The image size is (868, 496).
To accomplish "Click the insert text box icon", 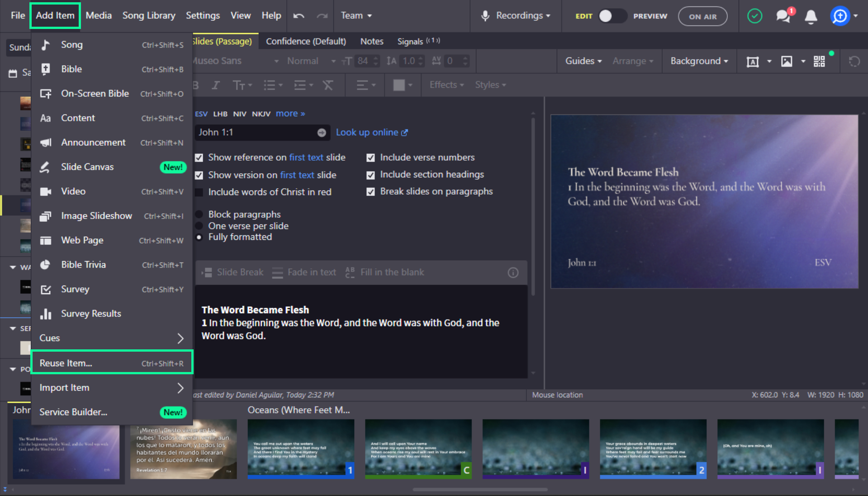I will [x=753, y=62].
